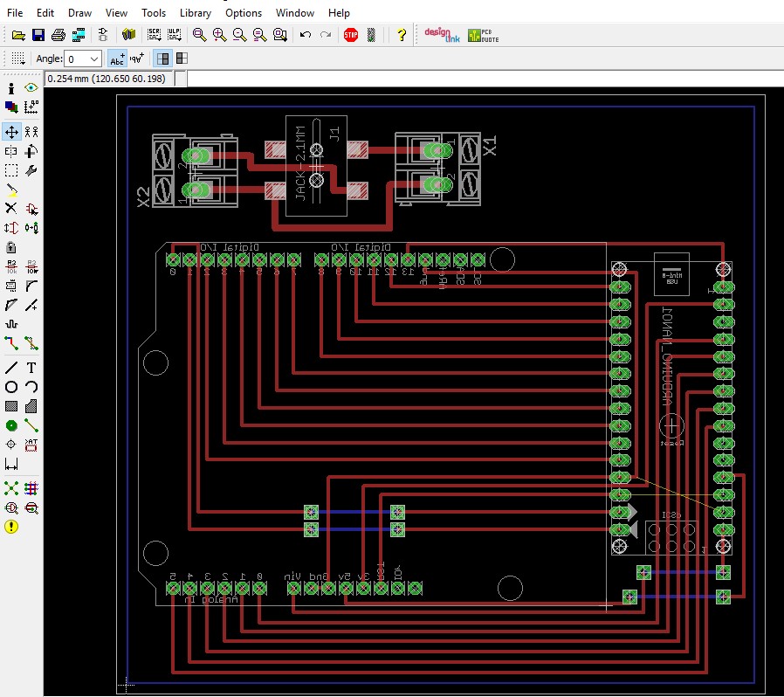Screen dimensions: 784x697
Task: Click the Delete tool X icon
Action: click(11, 209)
